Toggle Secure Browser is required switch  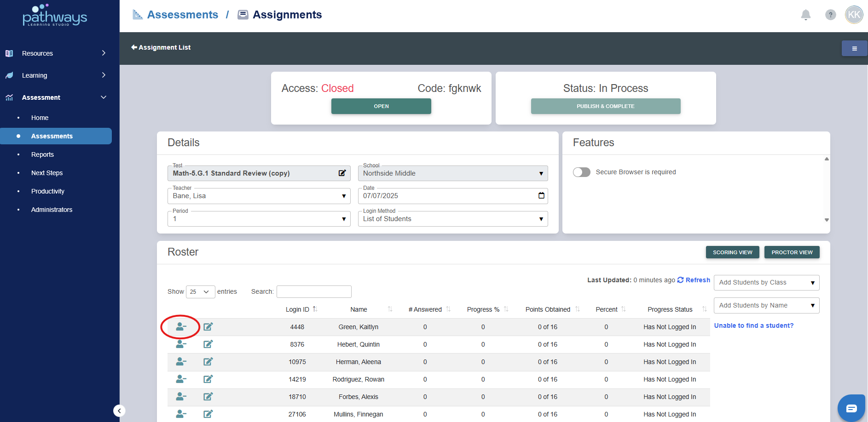tap(582, 172)
